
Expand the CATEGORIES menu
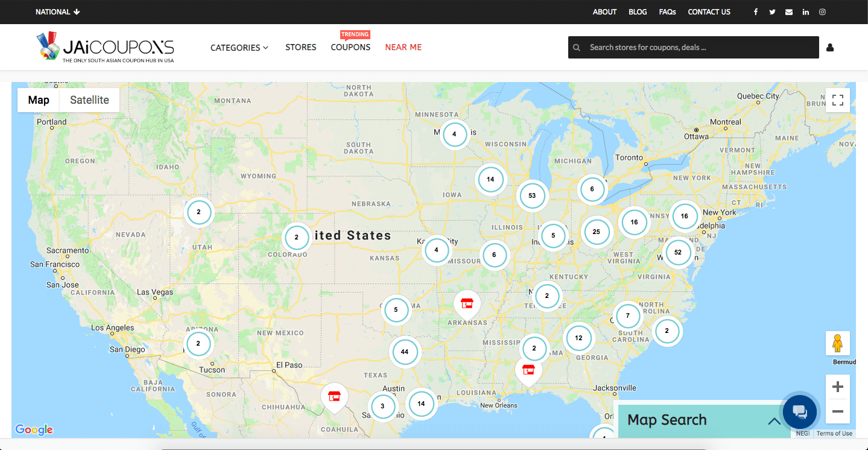tap(239, 48)
